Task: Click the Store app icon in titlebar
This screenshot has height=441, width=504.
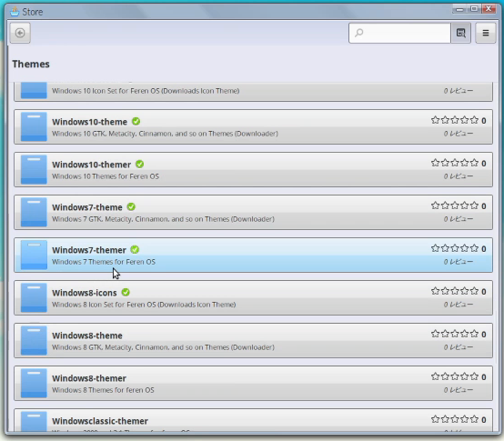Action: tap(15, 12)
